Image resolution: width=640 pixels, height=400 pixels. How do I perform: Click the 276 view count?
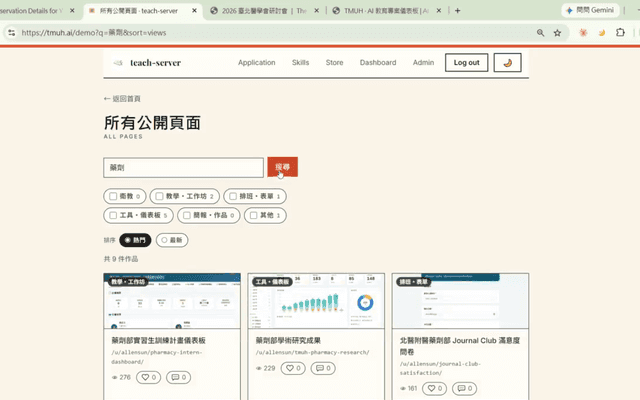pyautogui.click(x=121, y=377)
